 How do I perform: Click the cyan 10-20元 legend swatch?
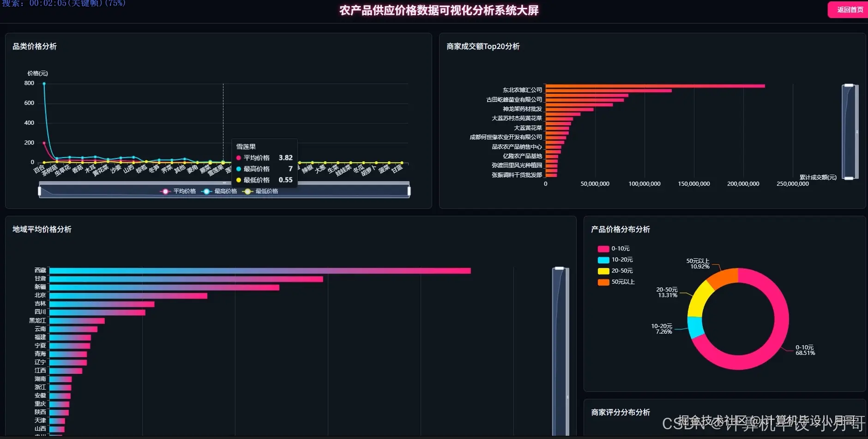(x=603, y=259)
